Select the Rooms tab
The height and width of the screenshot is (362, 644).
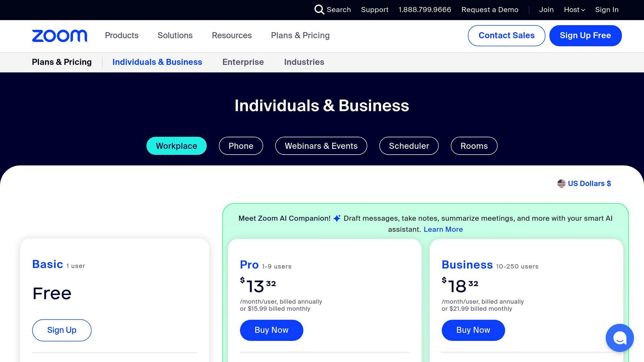[474, 146]
